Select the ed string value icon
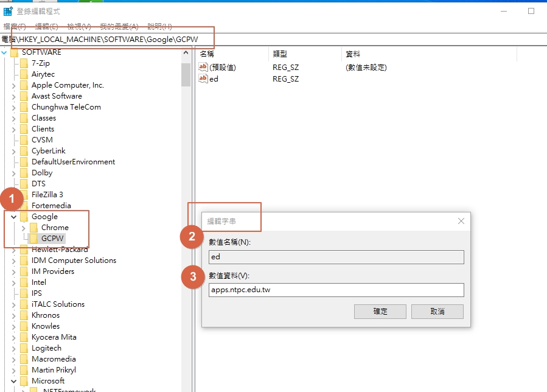547x392 pixels. click(203, 78)
